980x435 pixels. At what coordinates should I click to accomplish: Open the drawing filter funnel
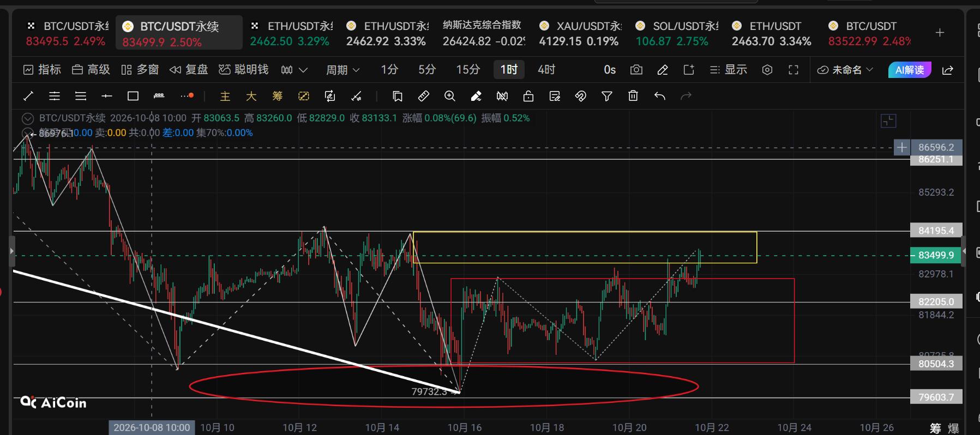(607, 96)
